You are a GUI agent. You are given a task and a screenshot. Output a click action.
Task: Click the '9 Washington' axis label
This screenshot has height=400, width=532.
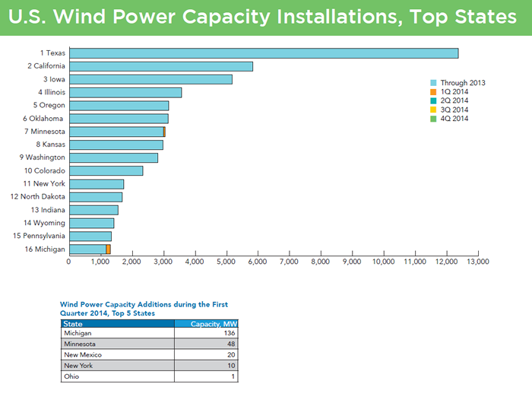tap(42, 157)
